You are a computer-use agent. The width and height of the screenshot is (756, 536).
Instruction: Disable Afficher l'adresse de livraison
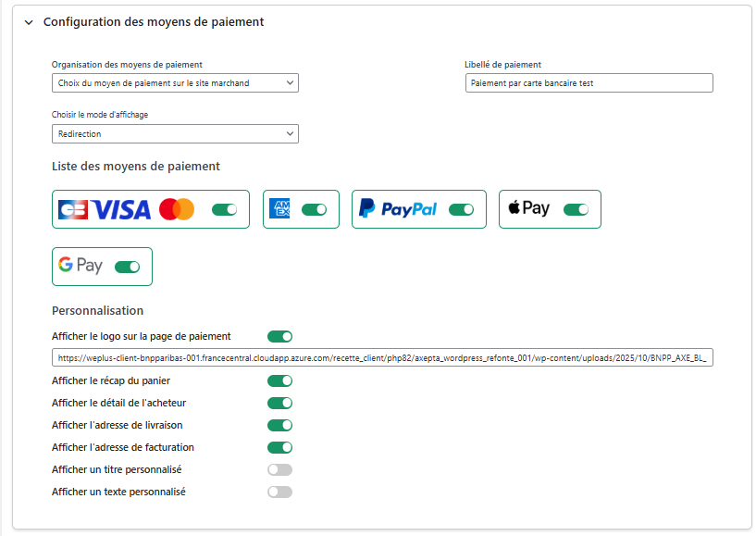click(279, 425)
